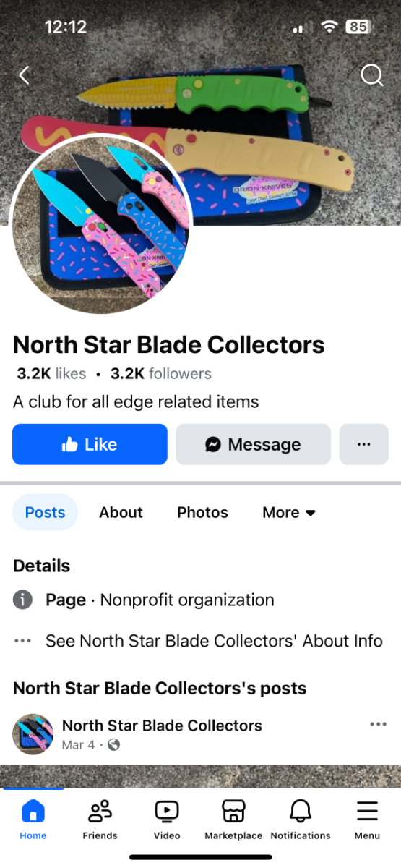Image resolution: width=401 pixels, height=868 pixels.
Task: Open the Video tab icon
Action: coord(167,811)
